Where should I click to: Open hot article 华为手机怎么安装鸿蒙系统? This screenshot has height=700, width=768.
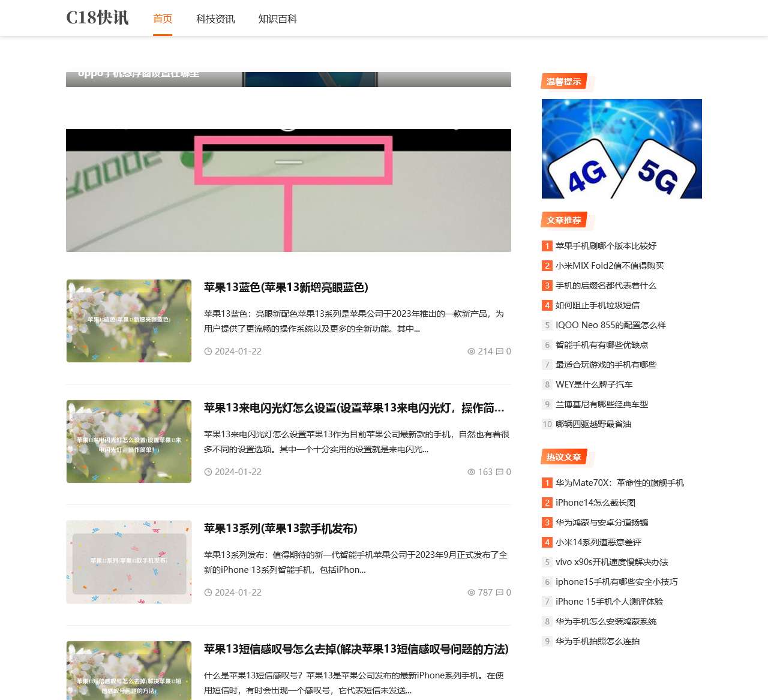pyautogui.click(x=606, y=621)
